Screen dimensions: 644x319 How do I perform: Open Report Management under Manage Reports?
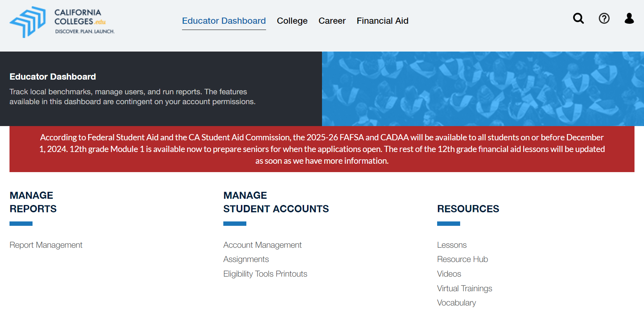[x=46, y=245]
